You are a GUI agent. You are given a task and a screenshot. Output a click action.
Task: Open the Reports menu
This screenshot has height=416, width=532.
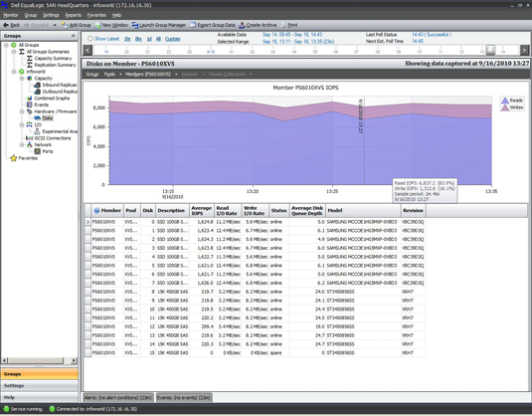(74, 15)
